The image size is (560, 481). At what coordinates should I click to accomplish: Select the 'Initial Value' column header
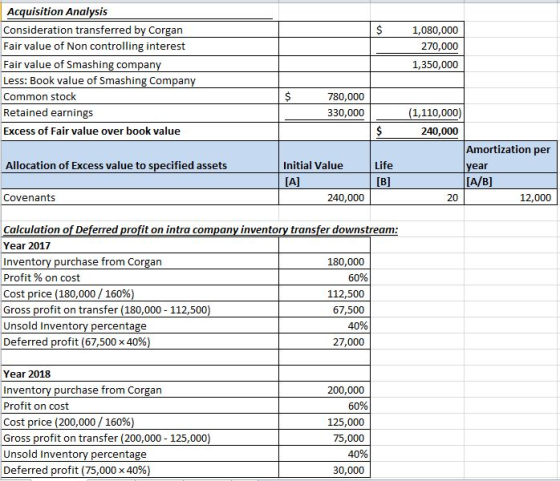[313, 165]
